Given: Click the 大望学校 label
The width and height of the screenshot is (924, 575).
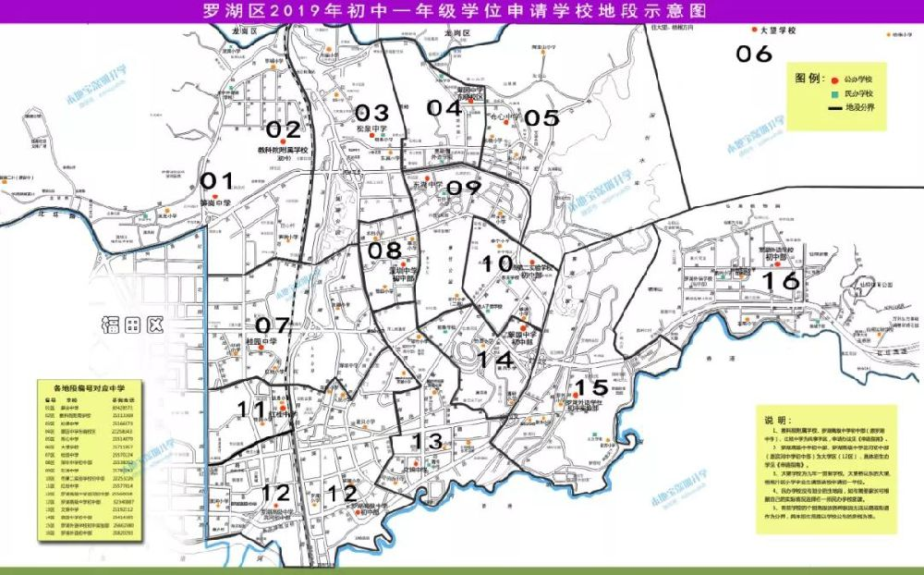Looking at the screenshot, I should [x=778, y=31].
